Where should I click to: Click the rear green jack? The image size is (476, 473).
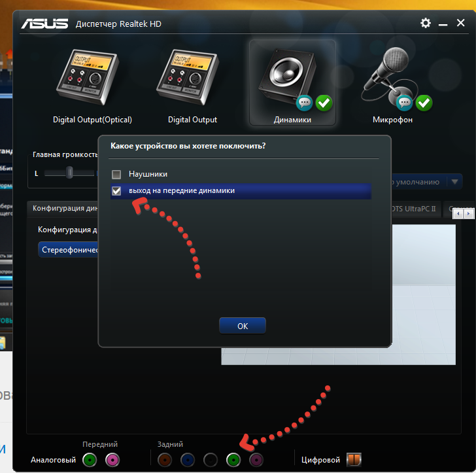pos(233,460)
